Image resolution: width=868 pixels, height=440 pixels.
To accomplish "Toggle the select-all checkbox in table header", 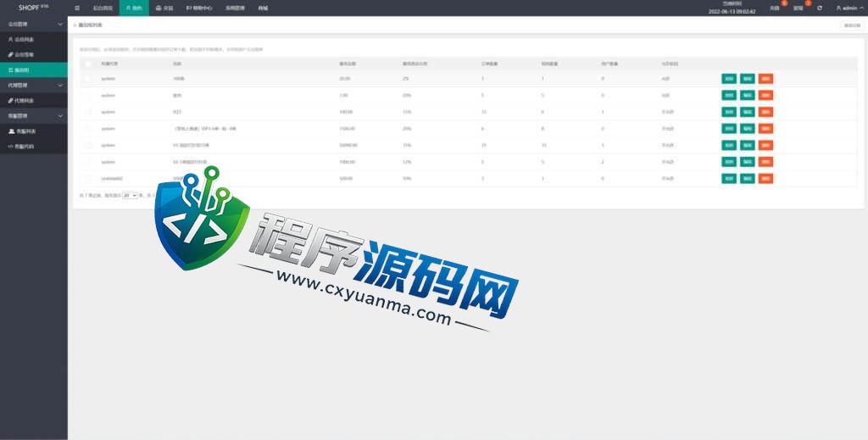I will click(x=87, y=64).
